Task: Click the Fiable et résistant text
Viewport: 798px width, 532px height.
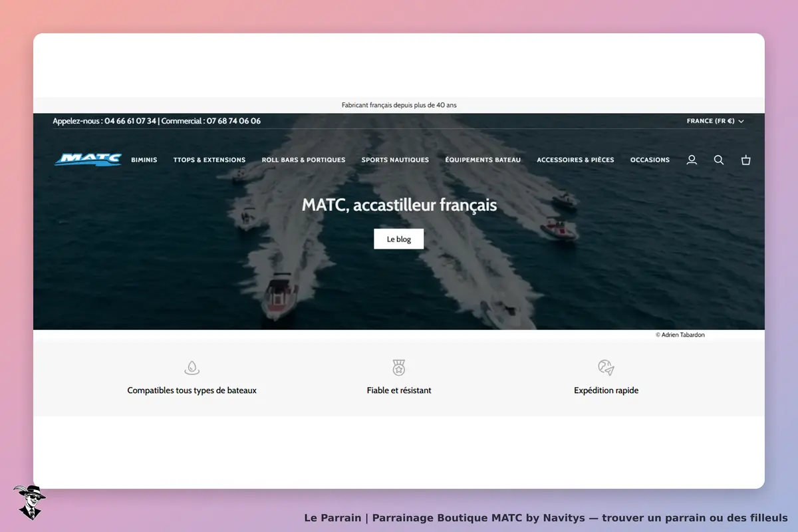Action: coord(399,390)
